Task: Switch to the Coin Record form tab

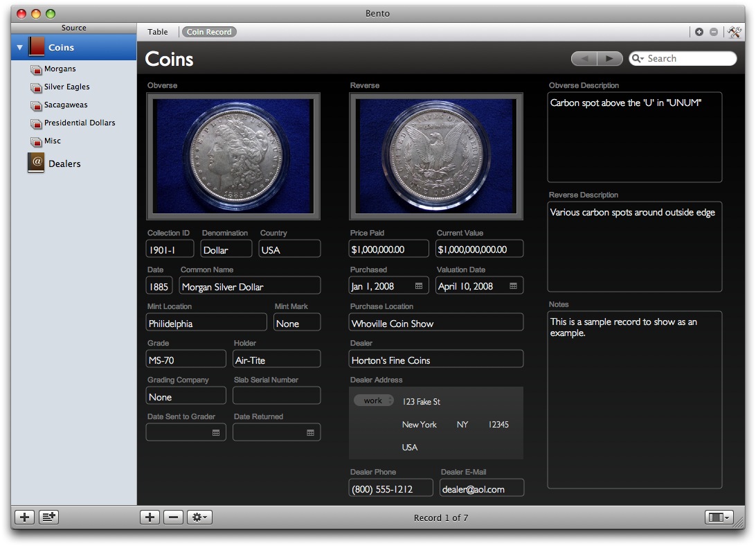Action: click(209, 32)
